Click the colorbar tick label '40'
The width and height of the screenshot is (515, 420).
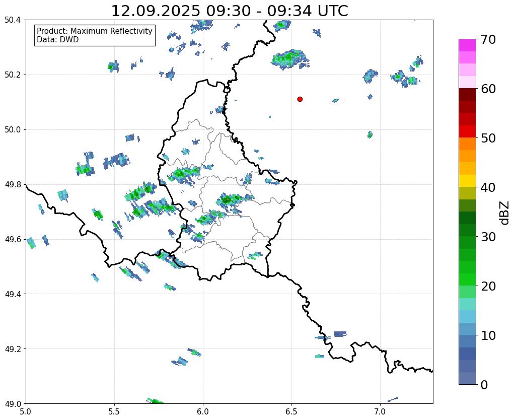coord(488,187)
